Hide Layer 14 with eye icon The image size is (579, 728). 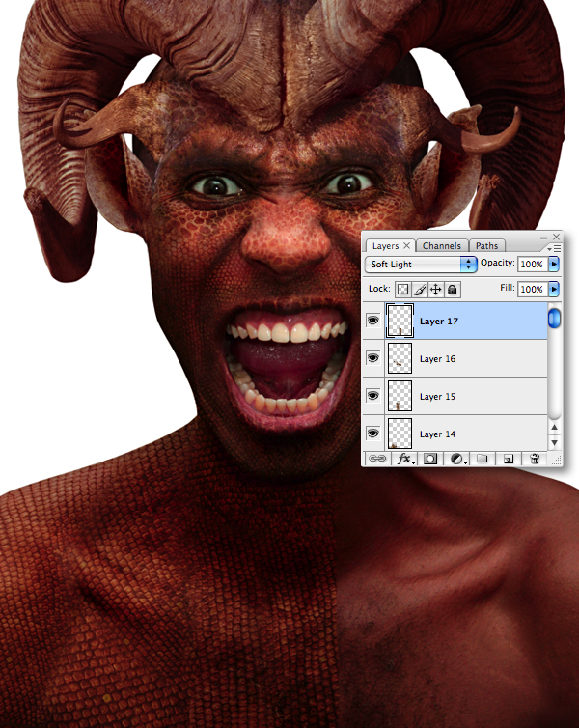pos(373,434)
